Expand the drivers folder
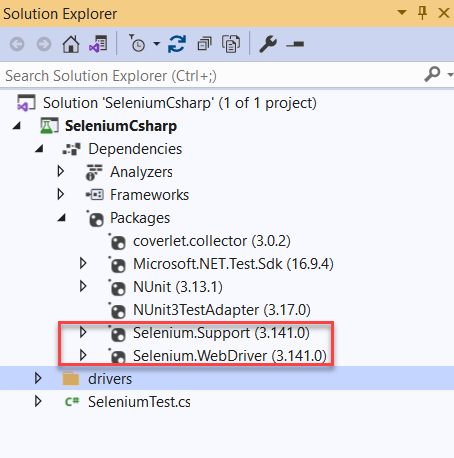Screen dimensions: 454x458 (38, 378)
